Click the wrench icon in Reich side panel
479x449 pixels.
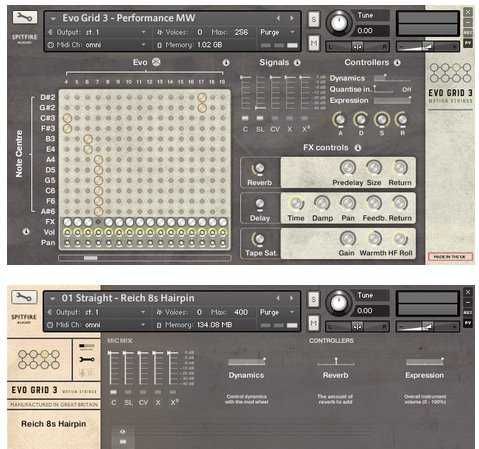point(87,359)
